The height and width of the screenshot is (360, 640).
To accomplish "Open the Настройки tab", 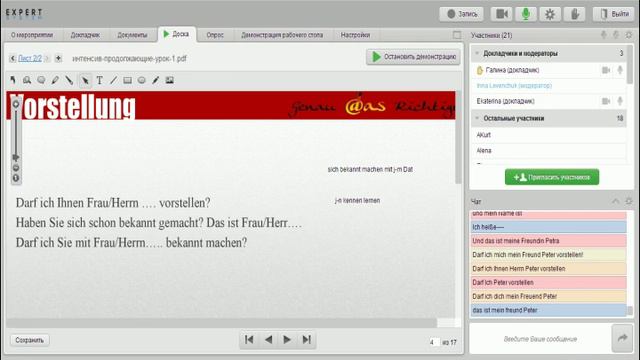I will click(x=356, y=35).
